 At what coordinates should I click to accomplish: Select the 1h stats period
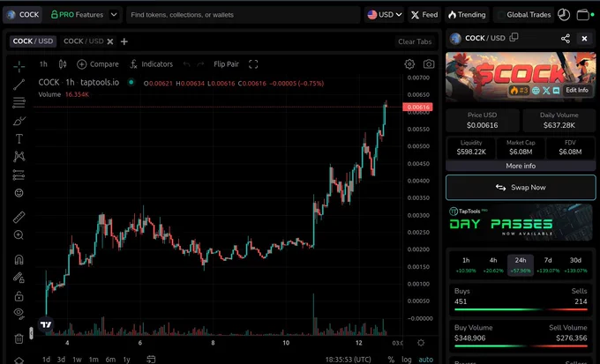pyautogui.click(x=466, y=265)
